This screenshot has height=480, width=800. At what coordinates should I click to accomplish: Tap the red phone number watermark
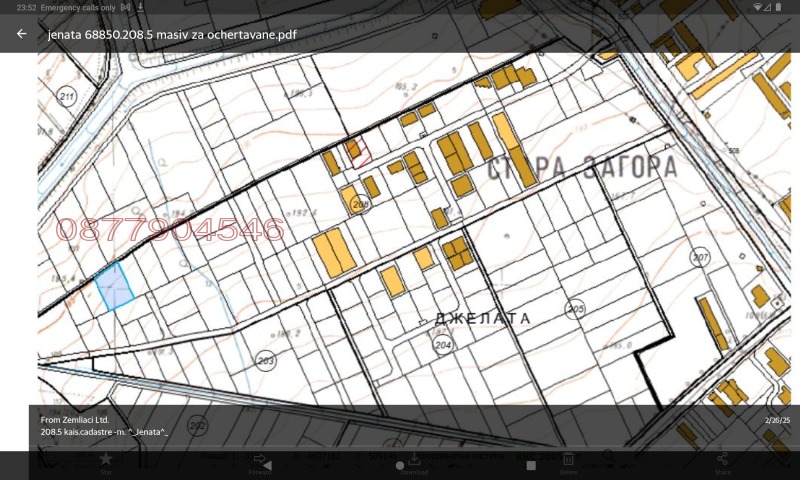[169, 230]
